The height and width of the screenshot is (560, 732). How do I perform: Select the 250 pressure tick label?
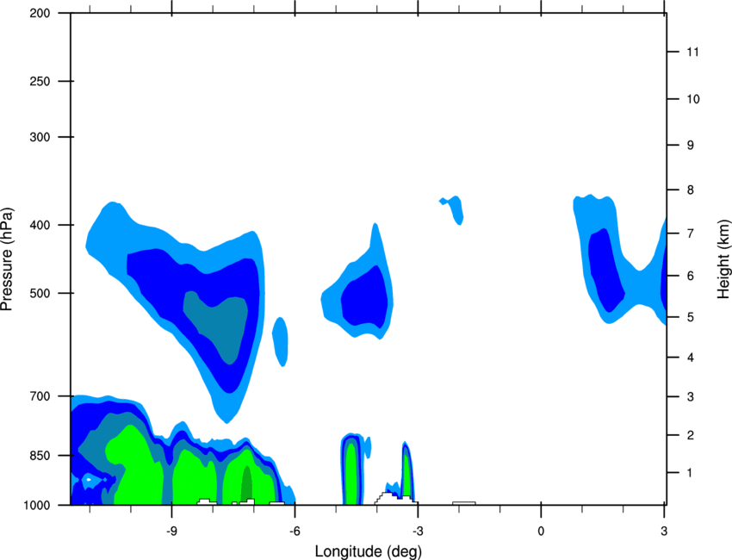tap(40, 81)
